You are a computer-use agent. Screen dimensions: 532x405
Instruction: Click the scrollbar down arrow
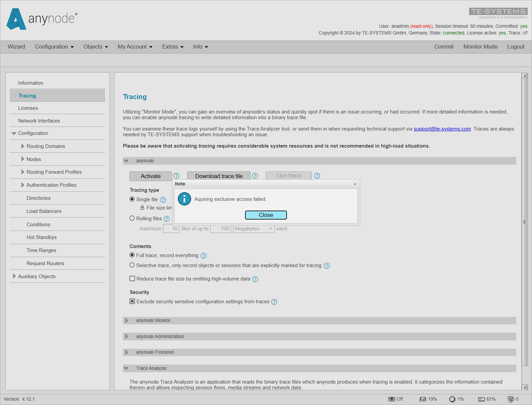(x=525, y=387)
